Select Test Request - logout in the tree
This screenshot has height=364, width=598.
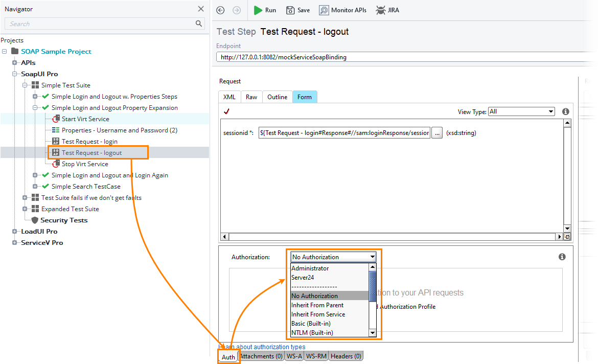[91, 153]
